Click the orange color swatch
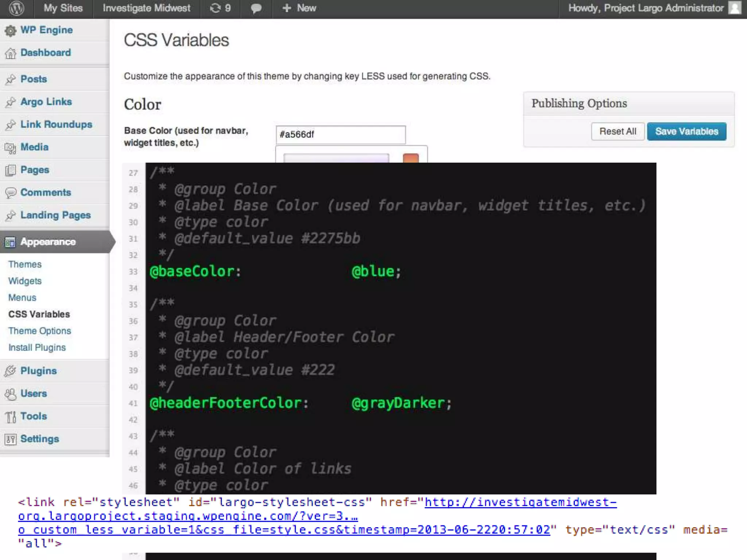The image size is (747, 560). [x=411, y=159]
